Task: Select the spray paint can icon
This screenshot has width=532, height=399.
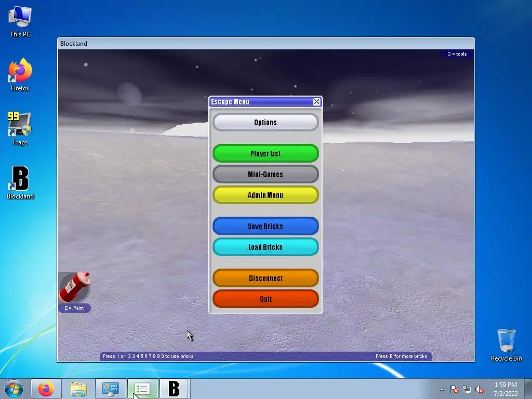Action: (x=74, y=287)
